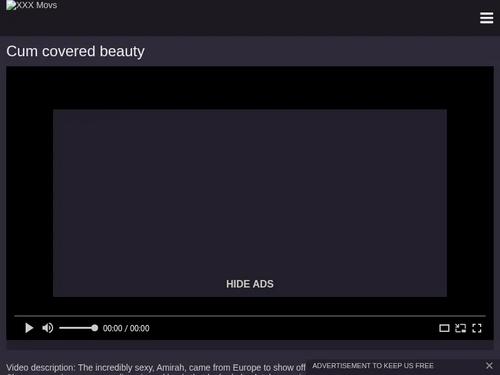This screenshot has width=500, height=375.
Task: Click the 00:00 / 00:00 time display
Action: (126, 328)
